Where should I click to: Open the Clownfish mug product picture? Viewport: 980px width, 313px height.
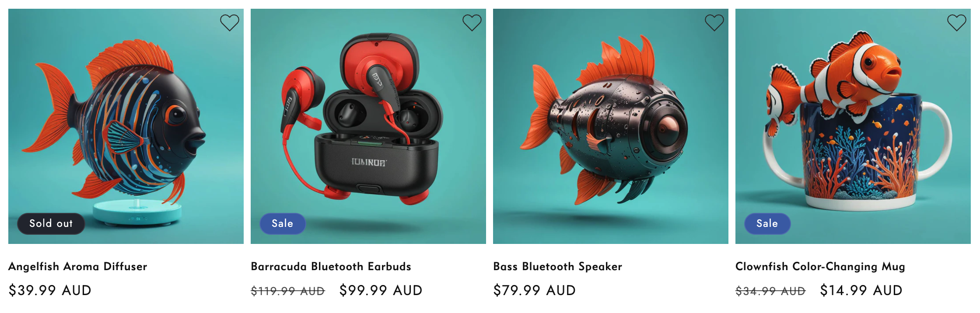click(x=853, y=126)
